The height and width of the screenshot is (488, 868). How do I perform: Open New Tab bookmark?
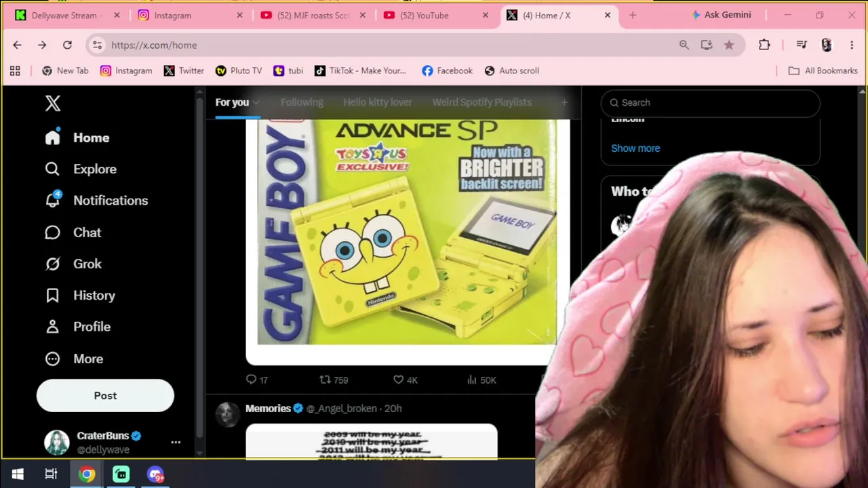pos(65,70)
